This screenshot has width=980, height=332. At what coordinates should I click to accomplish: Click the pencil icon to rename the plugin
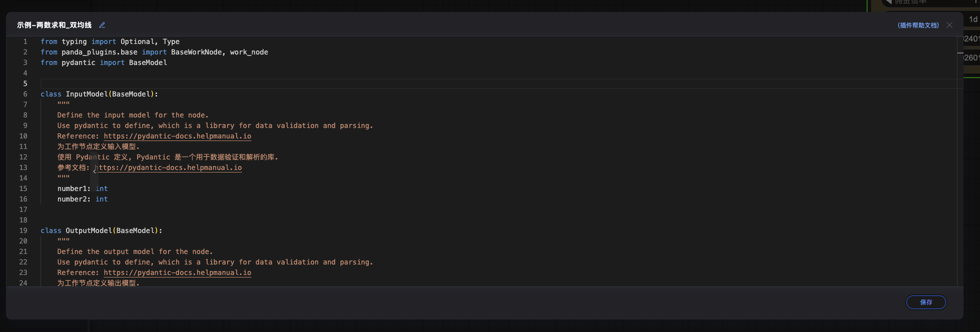(x=102, y=25)
